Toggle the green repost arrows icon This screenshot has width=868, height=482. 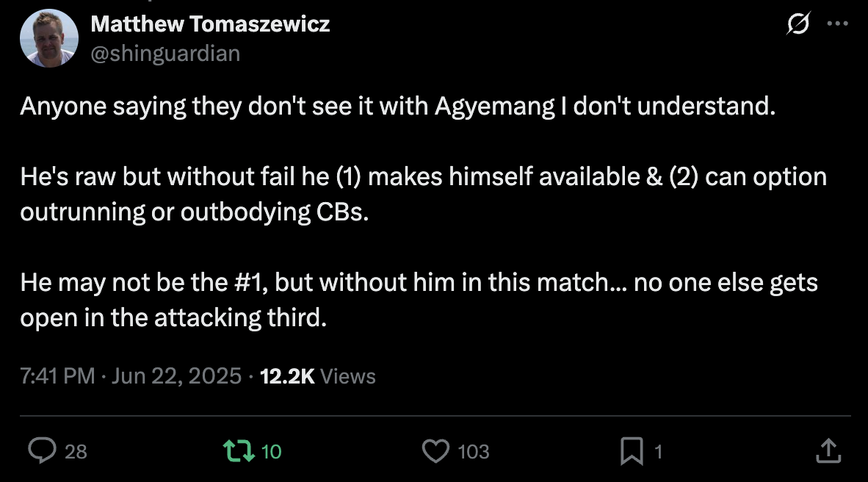(x=237, y=450)
